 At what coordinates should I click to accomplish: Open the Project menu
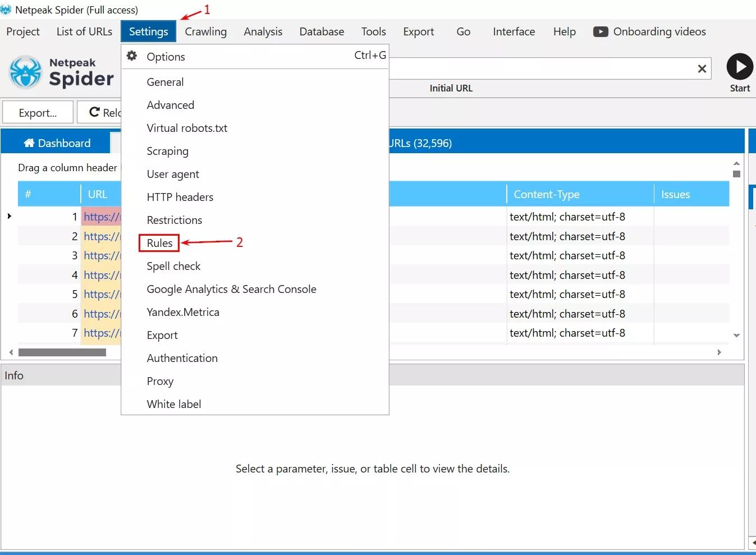(23, 31)
